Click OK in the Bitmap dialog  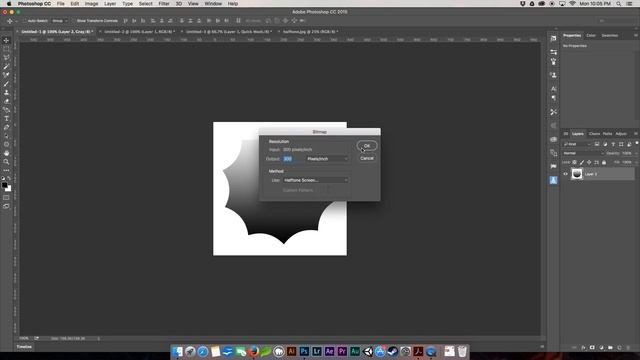click(x=367, y=146)
